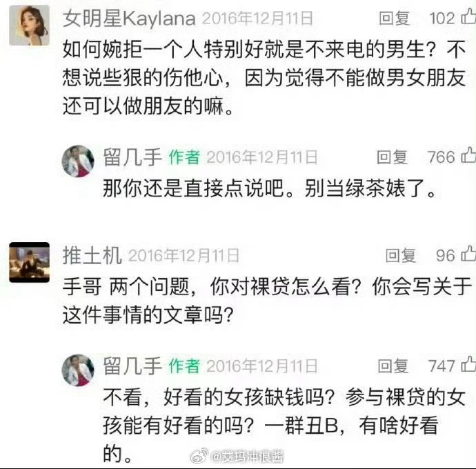Reply to 留几手's 绿茶婊 response
The width and height of the screenshot is (476, 469).
pos(392,157)
